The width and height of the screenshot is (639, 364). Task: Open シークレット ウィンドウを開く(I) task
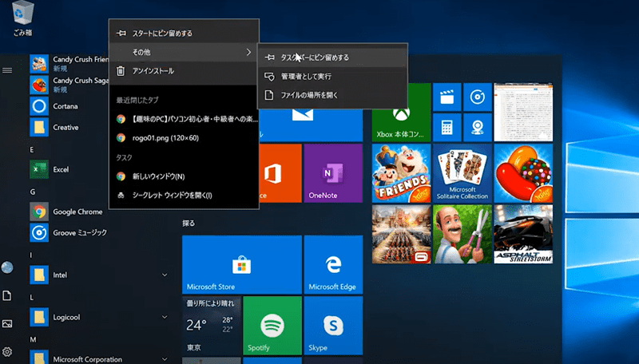(184, 195)
